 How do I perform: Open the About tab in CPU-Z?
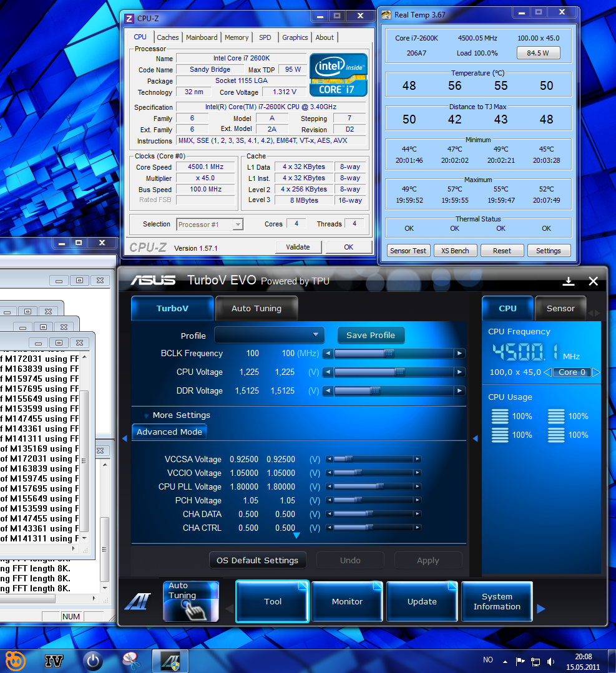point(325,37)
